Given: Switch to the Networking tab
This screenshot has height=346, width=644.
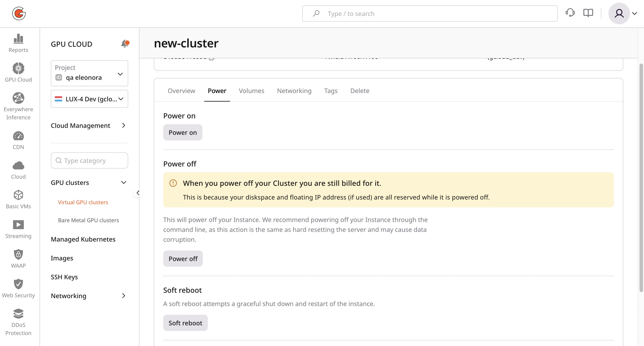Looking at the screenshot, I should [x=294, y=91].
